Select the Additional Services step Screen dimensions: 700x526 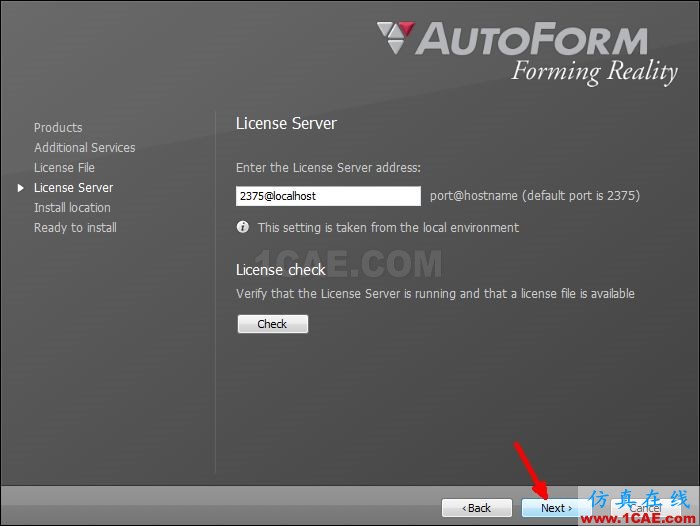coord(84,148)
